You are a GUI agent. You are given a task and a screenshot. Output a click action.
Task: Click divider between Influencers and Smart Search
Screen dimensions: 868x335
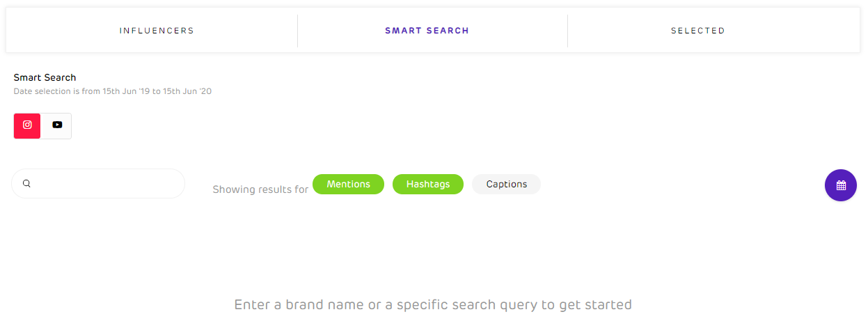click(297, 31)
